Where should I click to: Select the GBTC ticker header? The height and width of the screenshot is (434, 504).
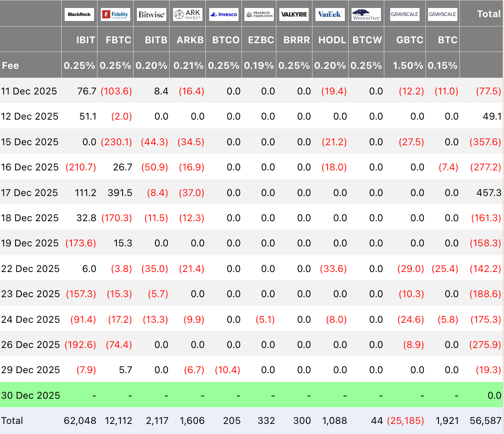coord(410,40)
